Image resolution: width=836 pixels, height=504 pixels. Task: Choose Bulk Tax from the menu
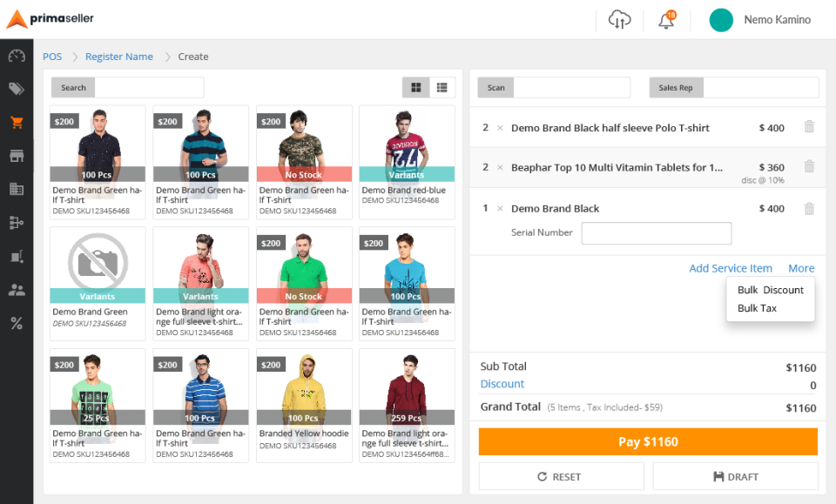(757, 308)
